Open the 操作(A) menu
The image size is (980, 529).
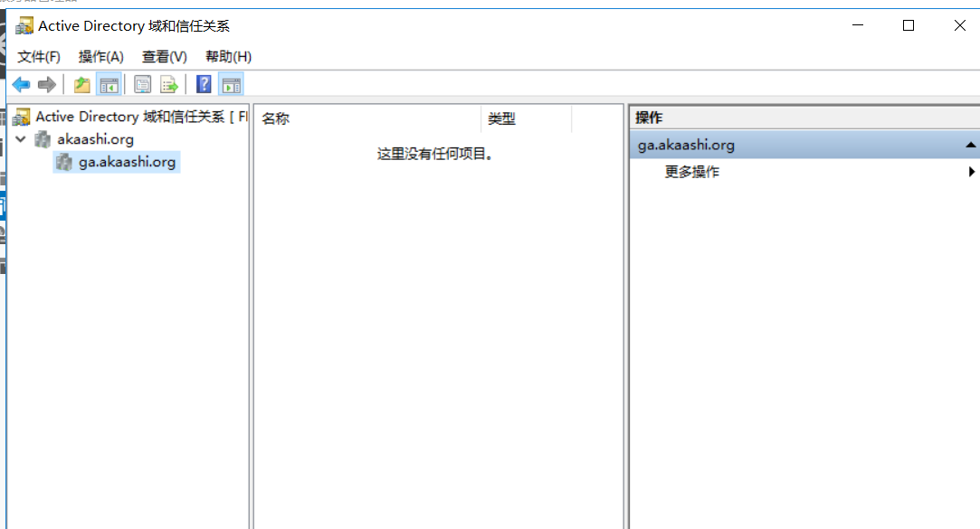(x=100, y=57)
